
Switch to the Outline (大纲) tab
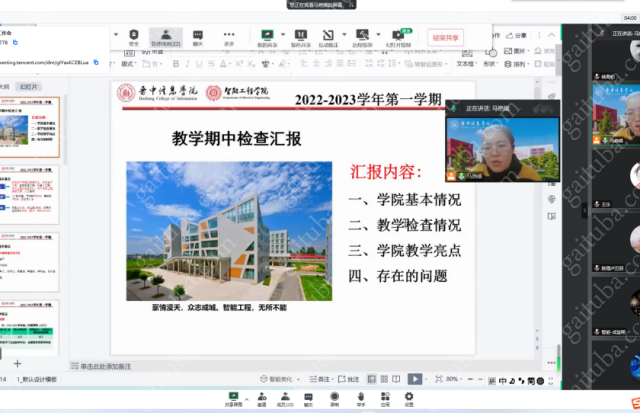coord(4,87)
